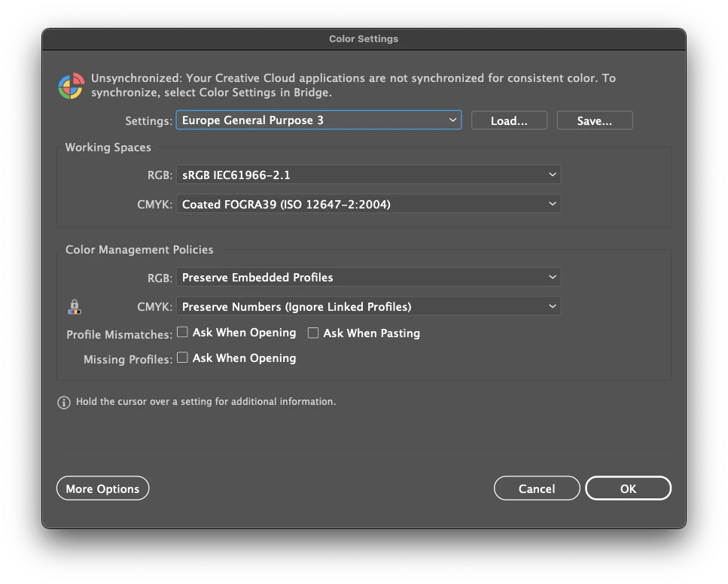Click the Unsynchronized warning message text
This screenshot has width=728, height=584.
pyautogui.click(x=353, y=85)
